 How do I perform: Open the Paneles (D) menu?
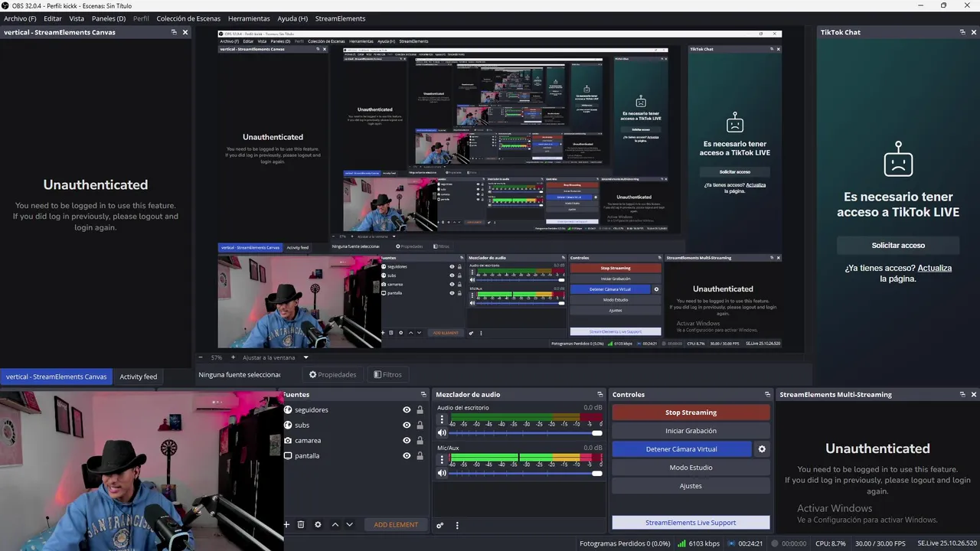pyautogui.click(x=109, y=18)
